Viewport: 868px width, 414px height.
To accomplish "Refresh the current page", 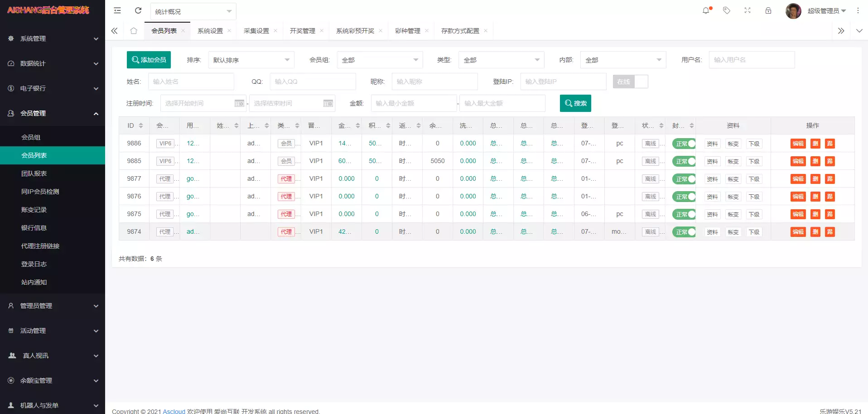I will tap(138, 10).
